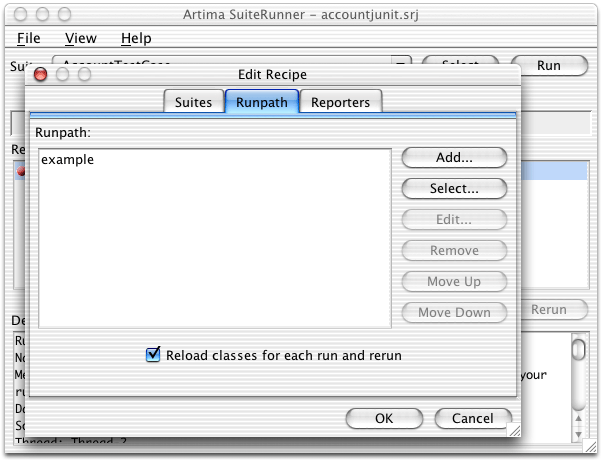Click the disabled Edit... button

[454, 219]
